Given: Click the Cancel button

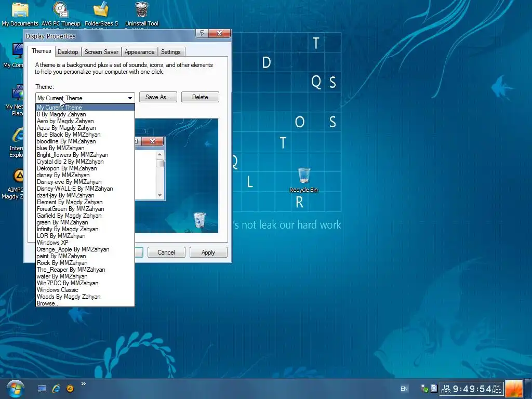Looking at the screenshot, I should point(166,252).
